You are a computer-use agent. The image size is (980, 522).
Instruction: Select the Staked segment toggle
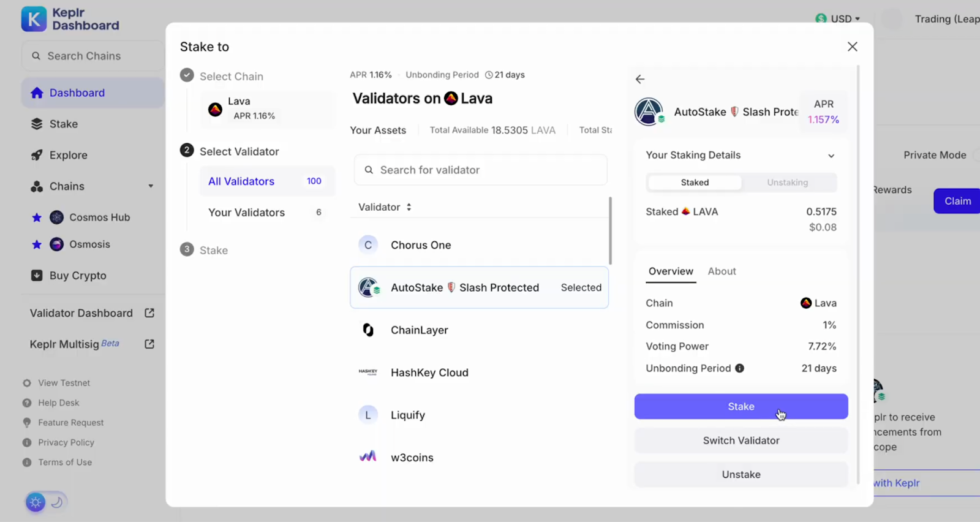point(695,183)
